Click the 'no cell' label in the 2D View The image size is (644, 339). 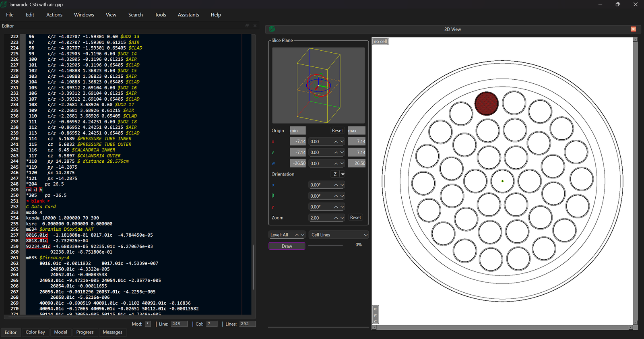pos(380,41)
